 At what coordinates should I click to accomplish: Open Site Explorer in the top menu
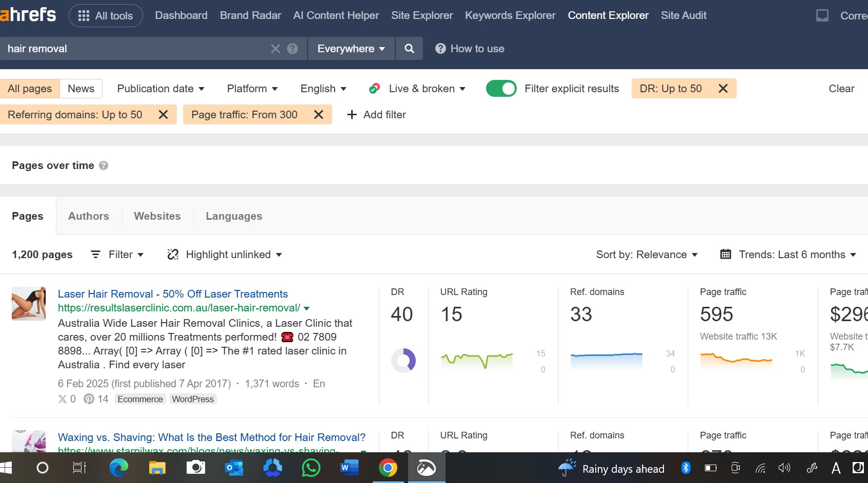[x=422, y=15]
